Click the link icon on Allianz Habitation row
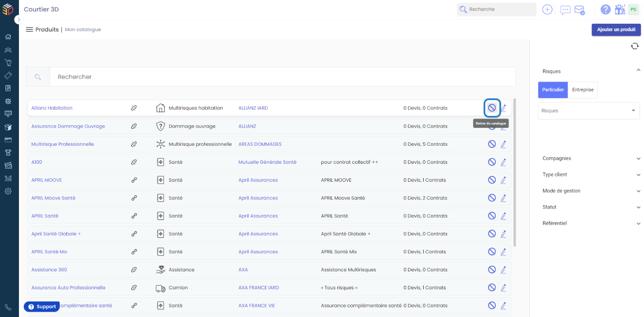Viewport: 644px width, 317px height. pyautogui.click(x=134, y=108)
